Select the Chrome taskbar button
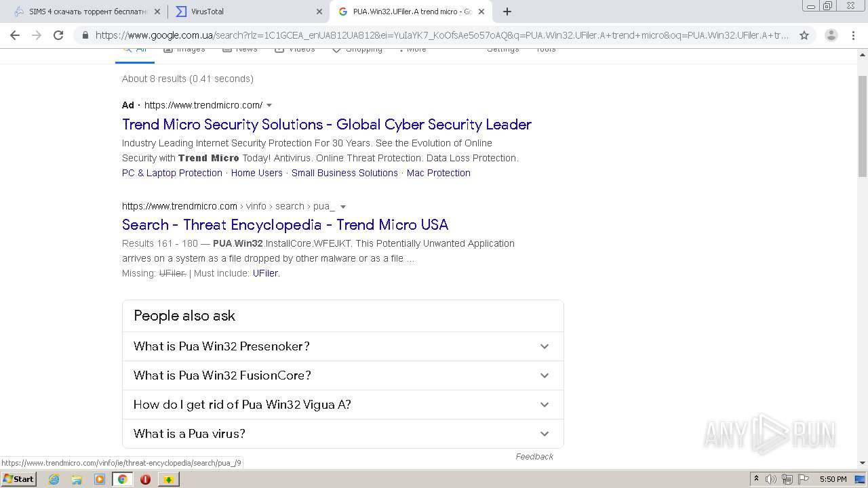Viewport: 868px width, 488px height. pyautogui.click(x=123, y=479)
